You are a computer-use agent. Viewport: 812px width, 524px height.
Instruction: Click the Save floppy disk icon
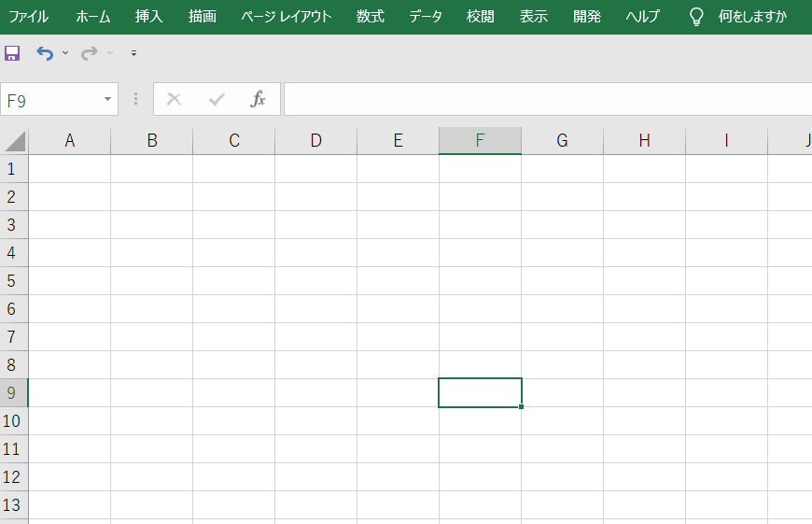click(12, 53)
